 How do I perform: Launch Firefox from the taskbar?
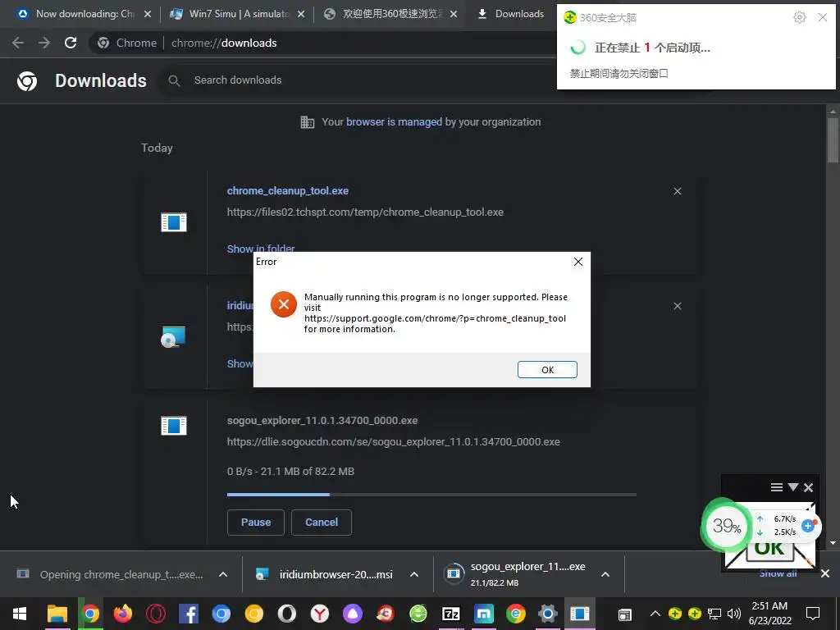(x=123, y=614)
